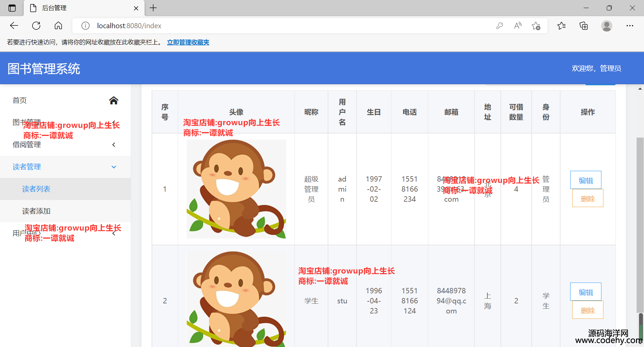644x347 pixels.
Task: Edit the stu reader row
Action: tap(586, 292)
